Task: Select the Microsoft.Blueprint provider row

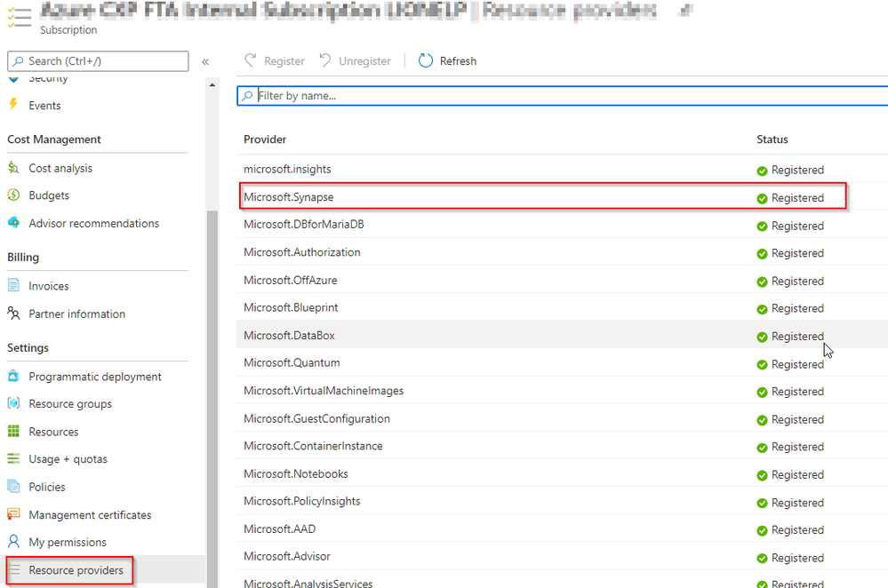Action: coord(562,307)
